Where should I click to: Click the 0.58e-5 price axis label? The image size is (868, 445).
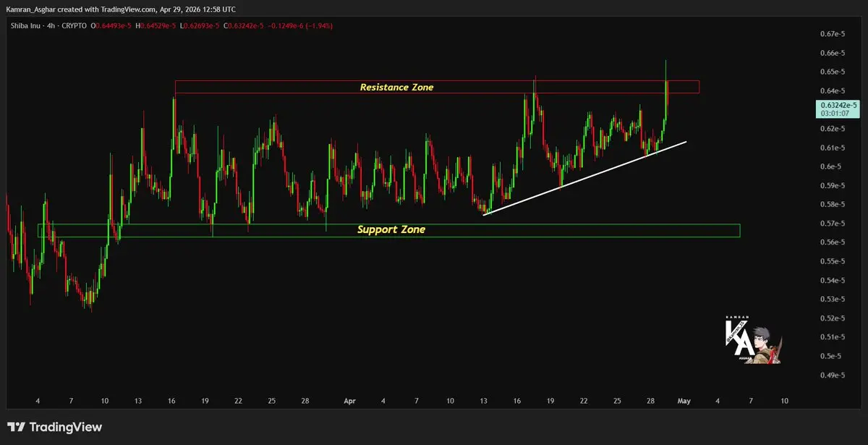tap(834, 205)
